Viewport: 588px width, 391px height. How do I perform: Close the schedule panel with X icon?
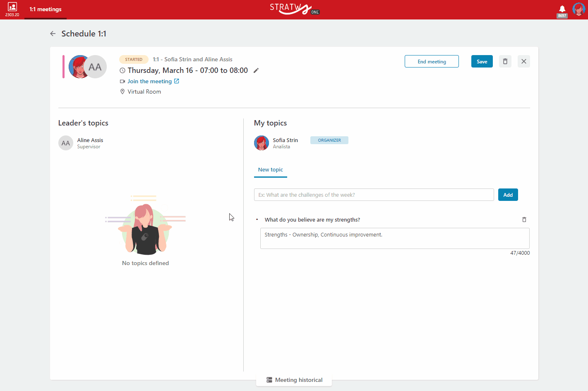pos(524,61)
